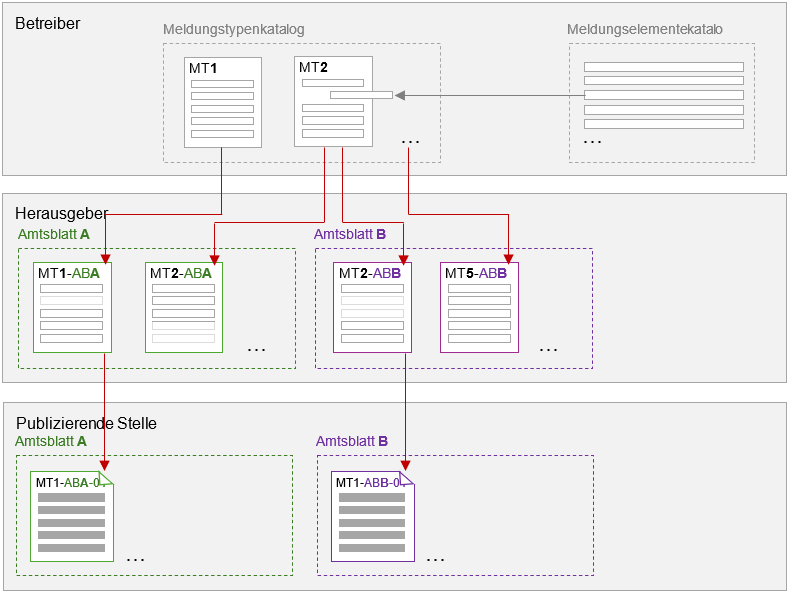Open the MT1-ABA-0 published page icon

pos(72,516)
